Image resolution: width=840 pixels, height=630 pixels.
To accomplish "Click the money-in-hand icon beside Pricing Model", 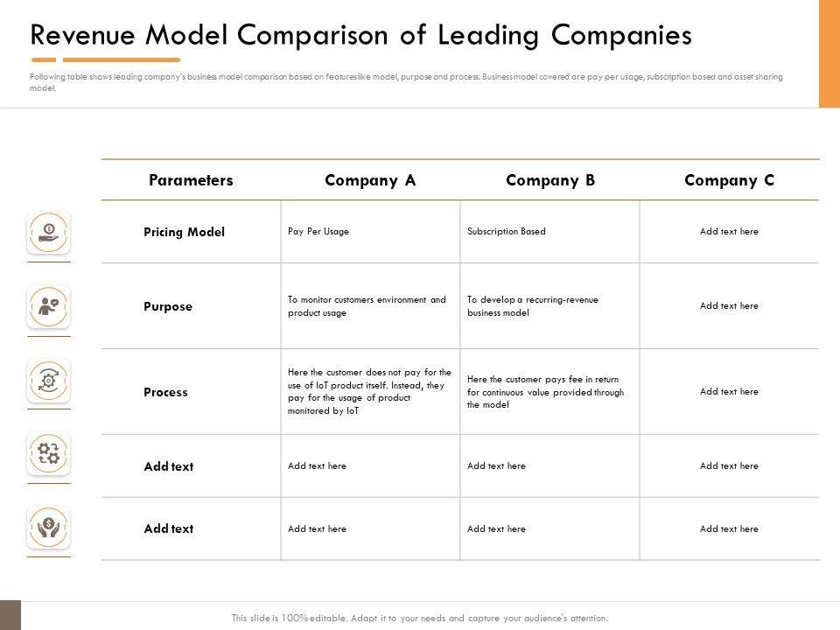I will point(50,233).
